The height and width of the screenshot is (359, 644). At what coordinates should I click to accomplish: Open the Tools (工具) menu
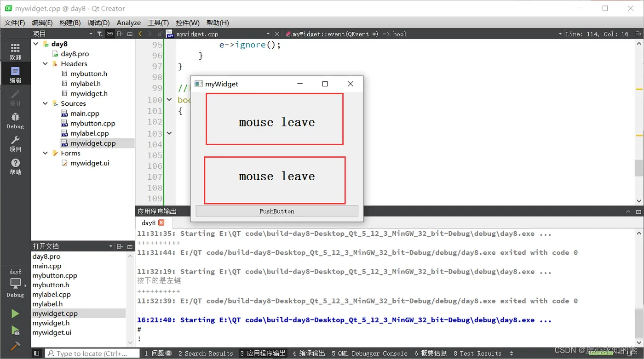tap(158, 23)
